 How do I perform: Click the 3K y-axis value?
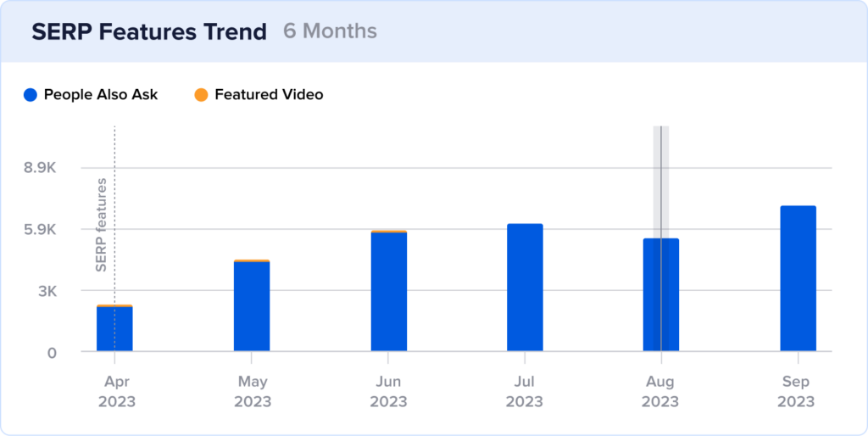tap(47, 291)
